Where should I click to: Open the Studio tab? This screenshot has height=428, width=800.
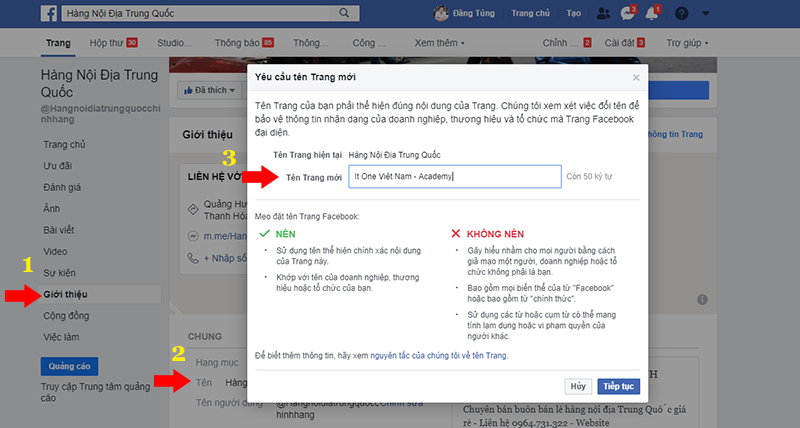[174, 43]
